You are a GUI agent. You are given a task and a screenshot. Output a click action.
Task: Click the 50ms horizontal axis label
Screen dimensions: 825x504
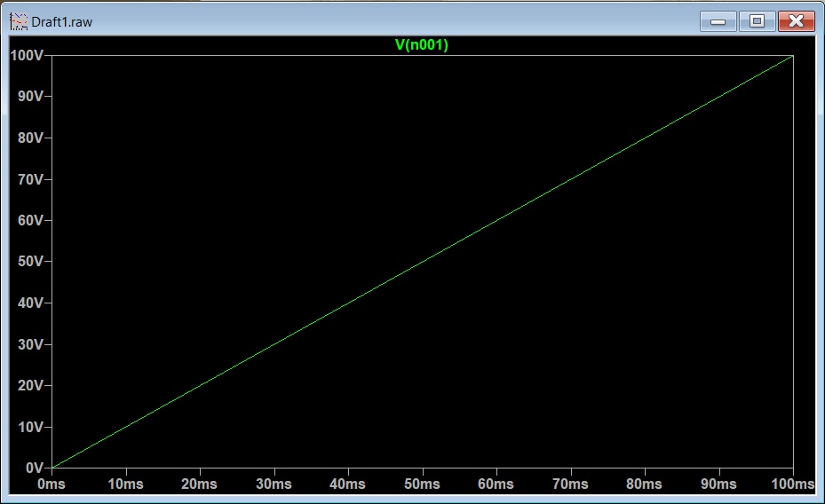[422, 484]
